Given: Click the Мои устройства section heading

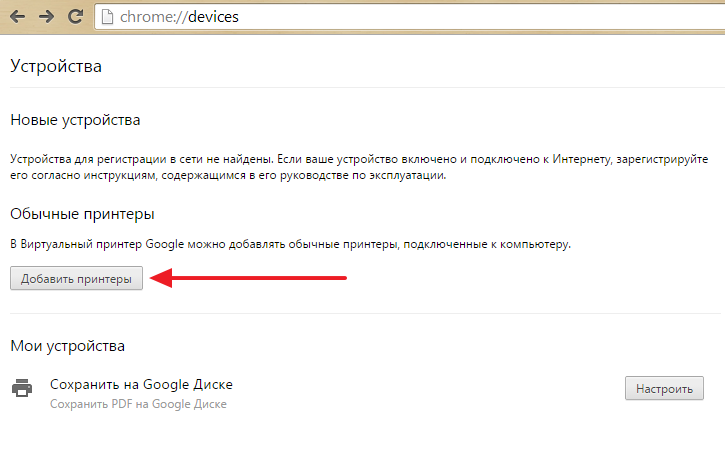Looking at the screenshot, I should [x=68, y=346].
